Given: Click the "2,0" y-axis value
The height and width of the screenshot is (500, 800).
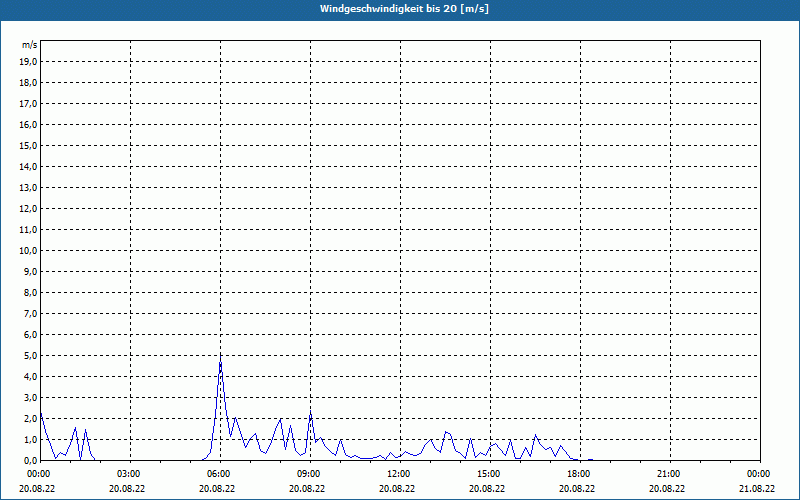Looking at the screenshot, I should coord(31,418).
